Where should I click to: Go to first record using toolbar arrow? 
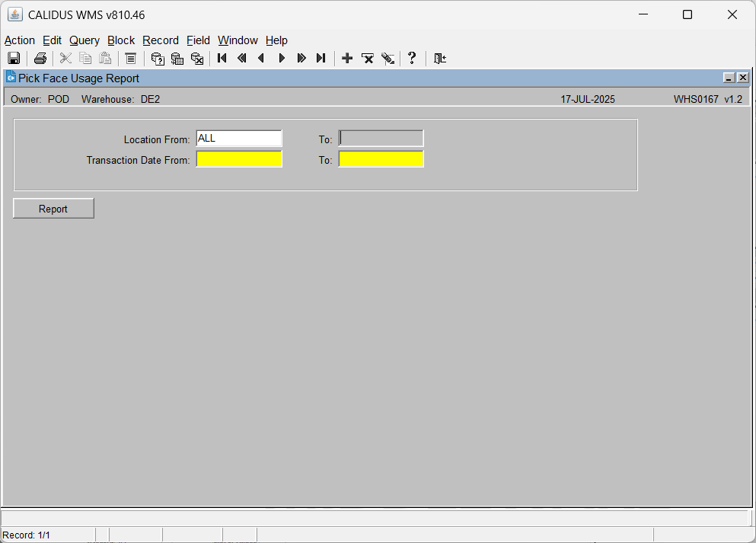coord(222,59)
